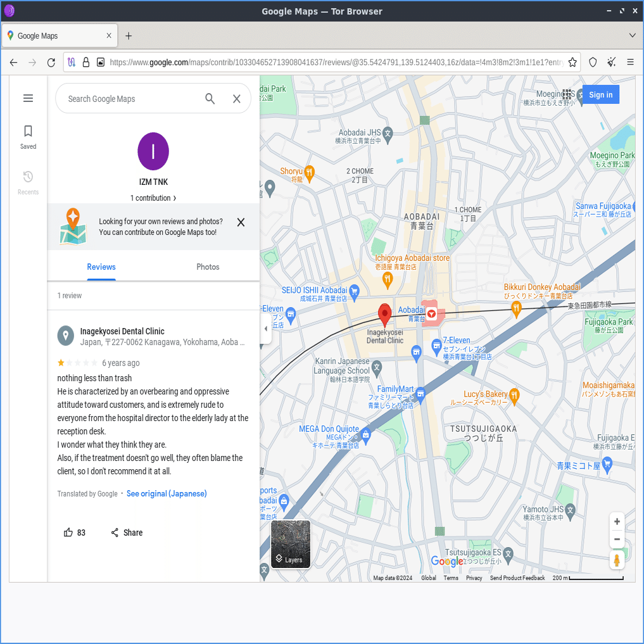The image size is (644, 644).
Task: Click the map scale 200 m control
Action: click(x=588, y=578)
